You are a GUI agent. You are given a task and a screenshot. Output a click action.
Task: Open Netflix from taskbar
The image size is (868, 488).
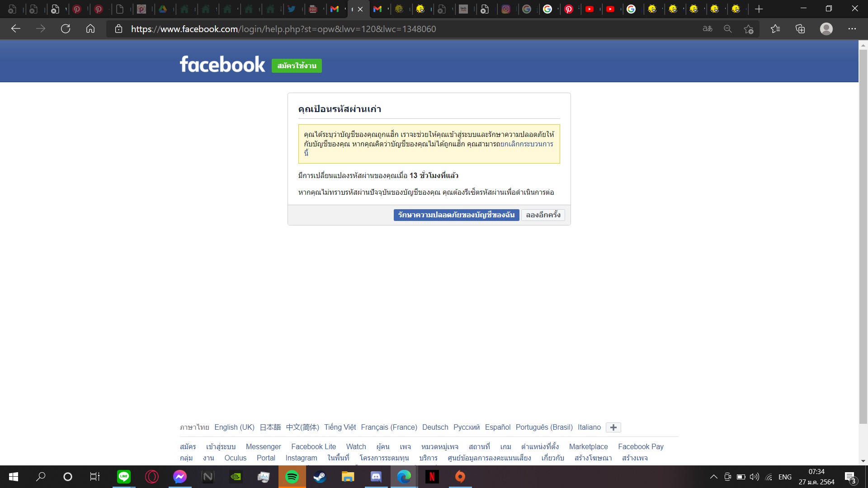pos(432,477)
